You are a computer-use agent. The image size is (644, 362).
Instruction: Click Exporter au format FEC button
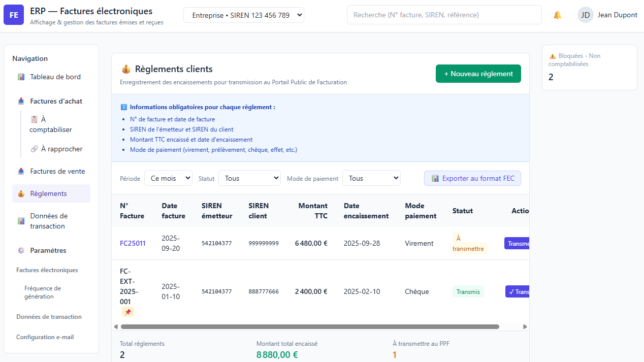[472, 178]
